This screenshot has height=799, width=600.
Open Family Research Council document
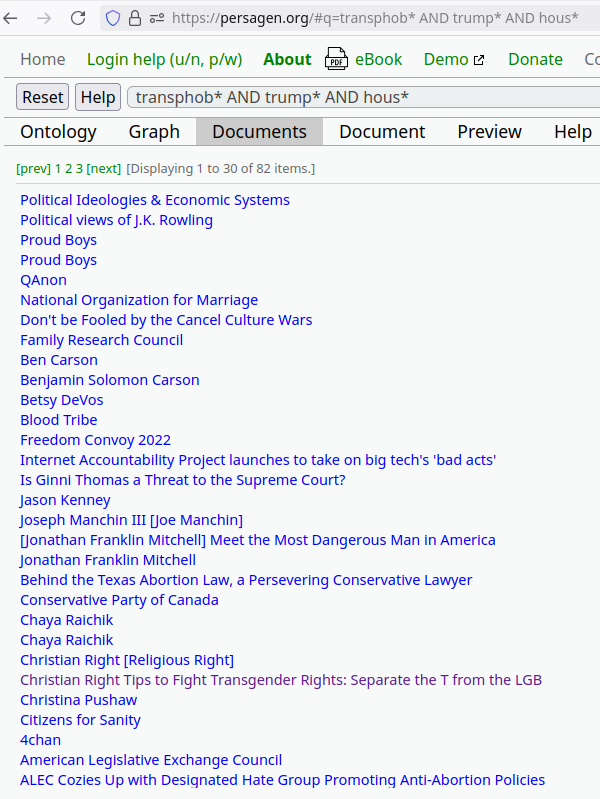tap(101, 340)
